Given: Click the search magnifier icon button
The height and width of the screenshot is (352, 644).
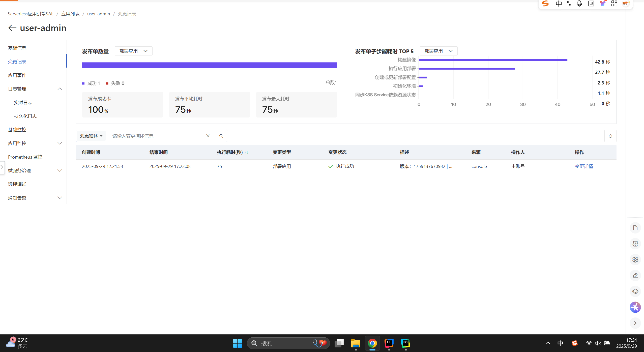Looking at the screenshot, I should (x=221, y=136).
